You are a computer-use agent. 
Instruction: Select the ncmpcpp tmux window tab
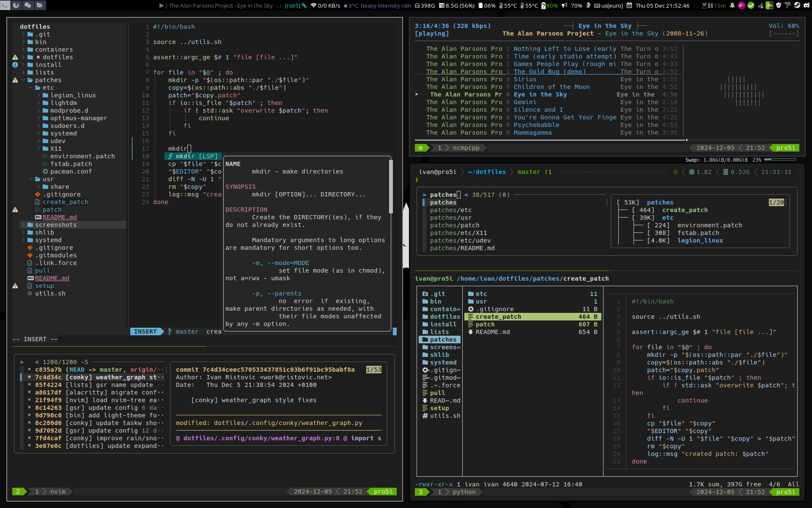click(x=466, y=148)
